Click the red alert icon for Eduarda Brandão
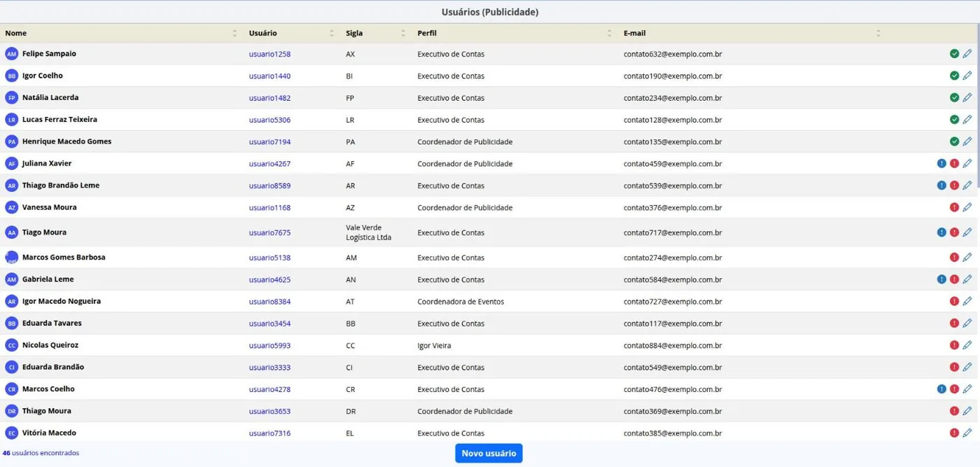The height and width of the screenshot is (467, 980). click(954, 367)
